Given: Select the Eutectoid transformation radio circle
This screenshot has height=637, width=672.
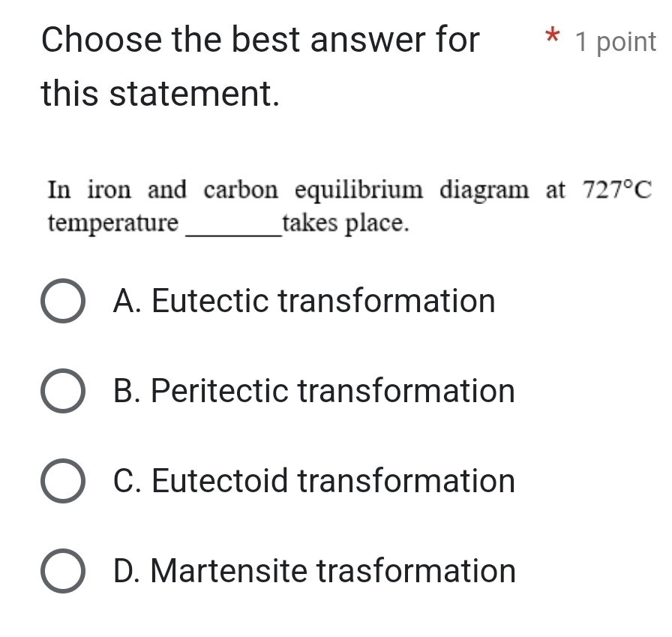Looking at the screenshot, I should point(62,481).
